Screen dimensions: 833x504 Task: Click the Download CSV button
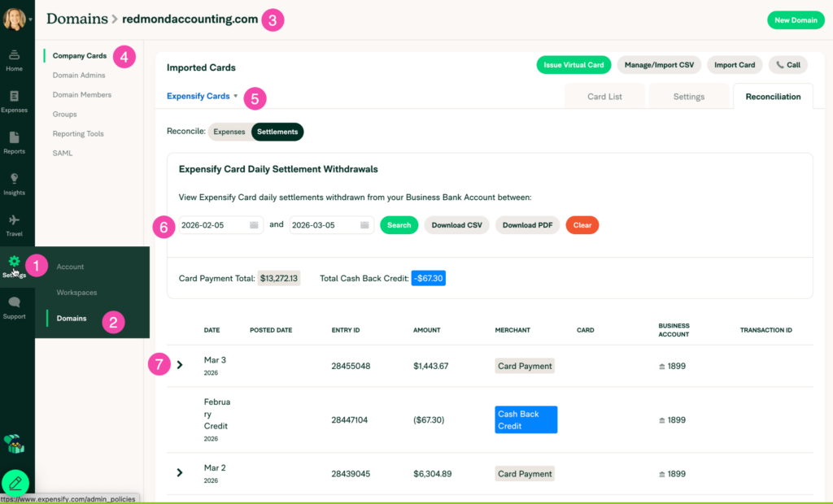pos(457,225)
